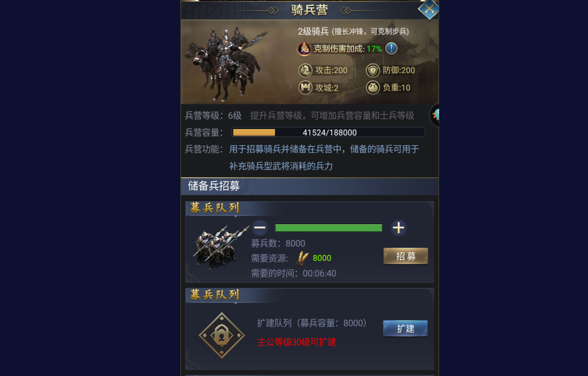
Task: Click the blue info icon beside 克制伤害加成
Action: 391,48
